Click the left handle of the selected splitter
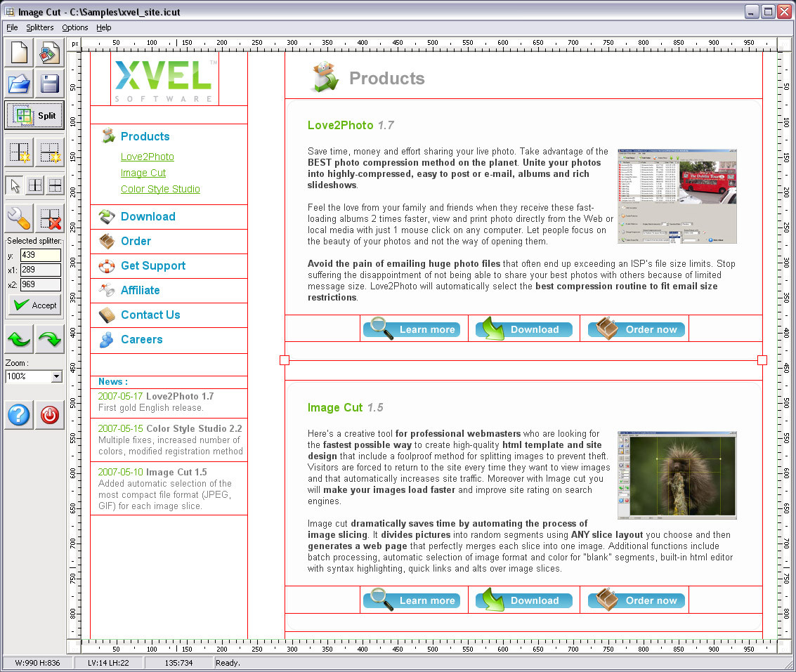This screenshot has width=796, height=672. pos(285,360)
